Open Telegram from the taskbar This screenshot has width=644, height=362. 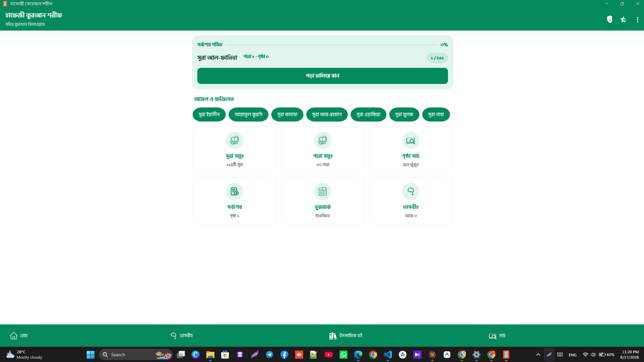270,355
